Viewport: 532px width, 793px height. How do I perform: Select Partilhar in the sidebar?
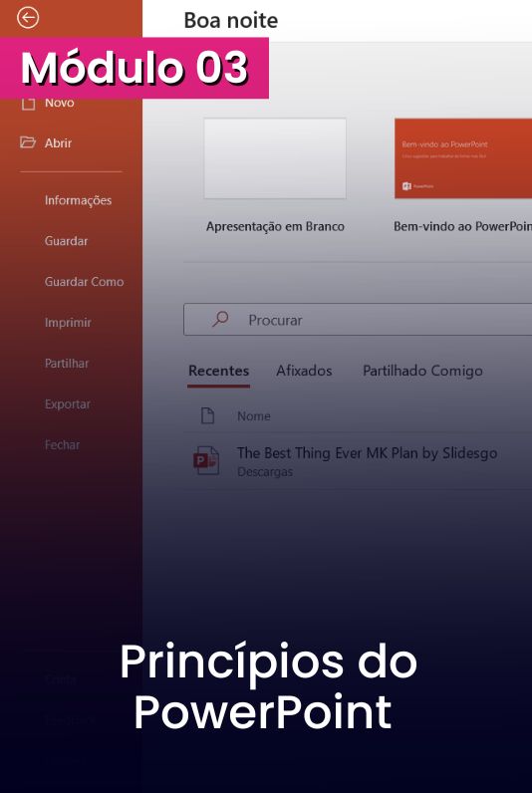[66, 363]
